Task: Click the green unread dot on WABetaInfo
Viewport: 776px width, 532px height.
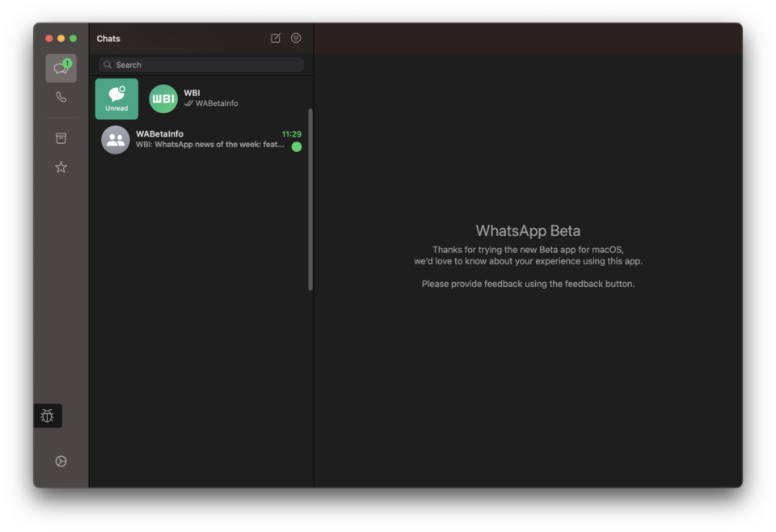Action: tap(297, 146)
